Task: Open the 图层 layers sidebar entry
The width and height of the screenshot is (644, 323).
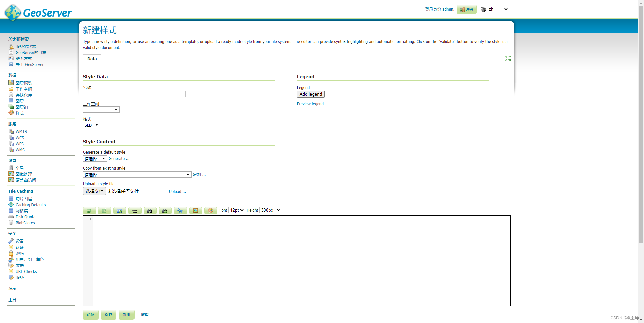Action: point(20,101)
